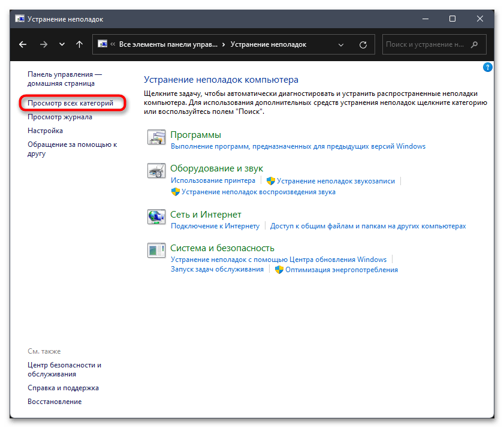Click the Network and Internet globe icon
Image resolution: width=504 pixels, height=428 pixels.
tap(156, 216)
